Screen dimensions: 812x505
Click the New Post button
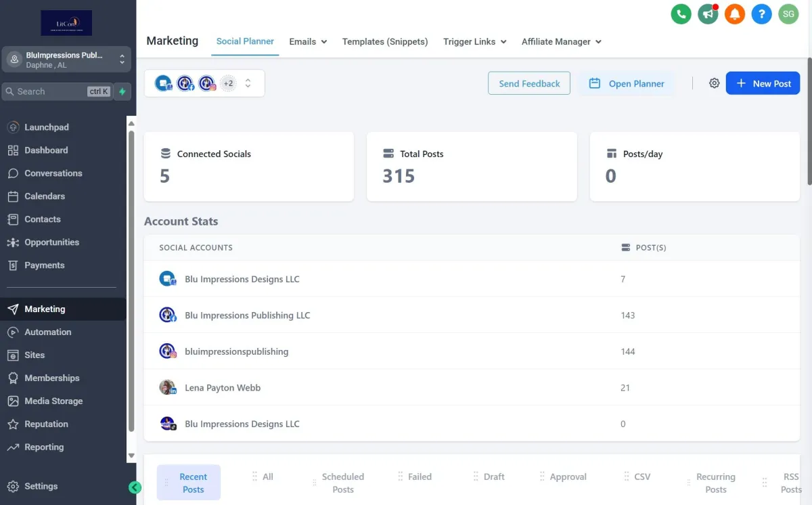click(x=763, y=83)
